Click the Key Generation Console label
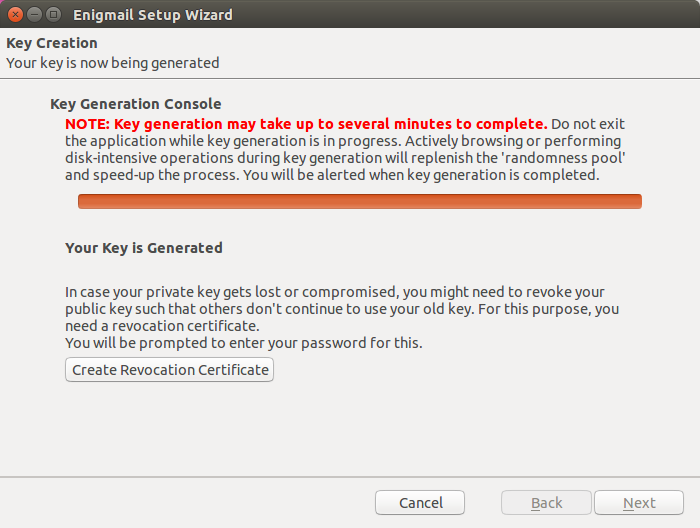This screenshot has height=528, width=700. click(135, 104)
